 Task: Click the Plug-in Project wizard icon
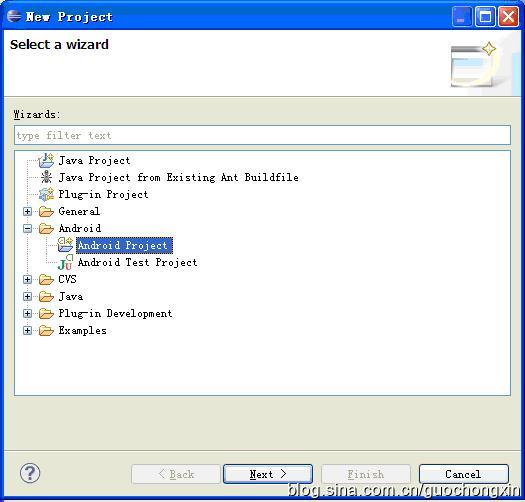point(46,194)
